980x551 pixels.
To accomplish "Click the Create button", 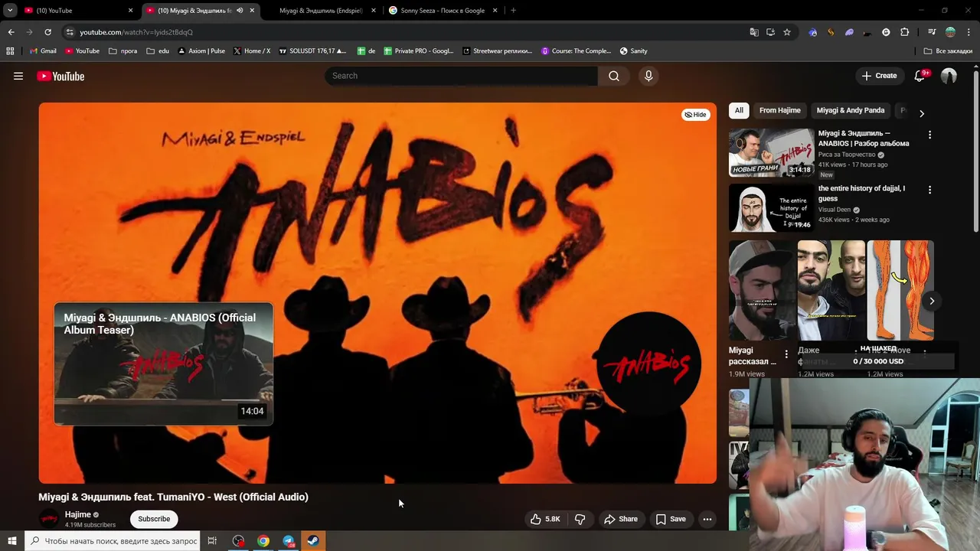I will click(x=879, y=76).
